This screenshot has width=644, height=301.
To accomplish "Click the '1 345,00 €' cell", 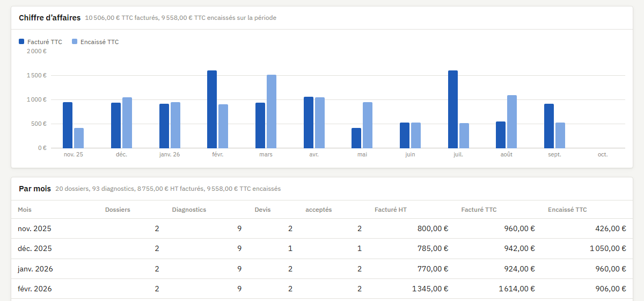I will [430, 289].
